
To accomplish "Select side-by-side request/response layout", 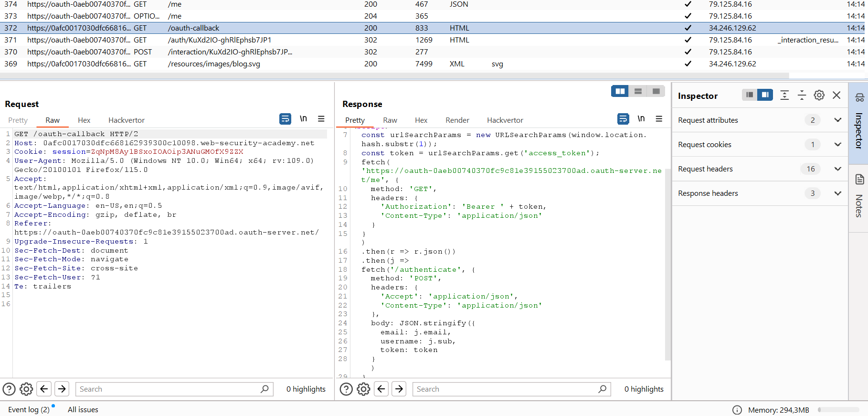I will click(620, 91).
